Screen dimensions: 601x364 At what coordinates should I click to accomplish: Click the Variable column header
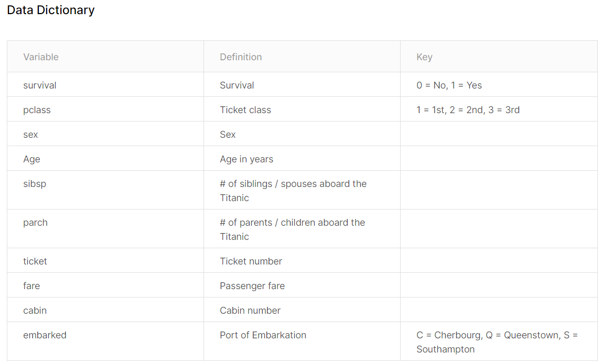pyautogui.click(x=41, y=57)
